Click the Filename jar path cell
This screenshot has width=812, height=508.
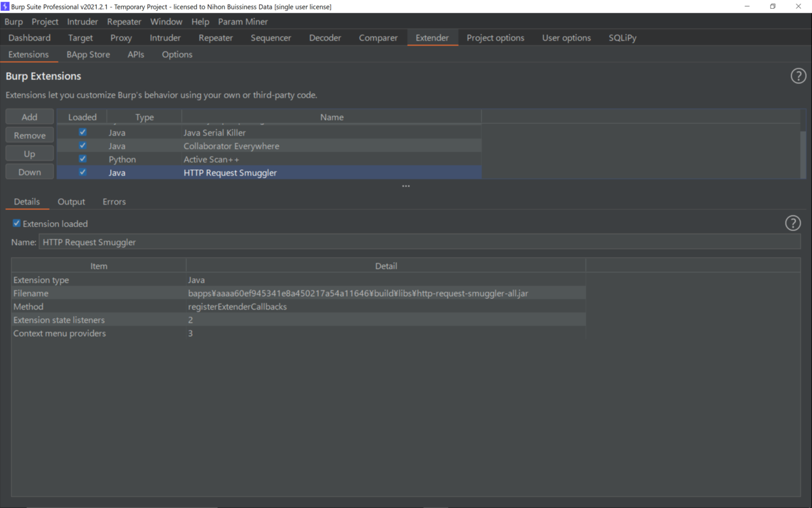(x=386, y=293)
